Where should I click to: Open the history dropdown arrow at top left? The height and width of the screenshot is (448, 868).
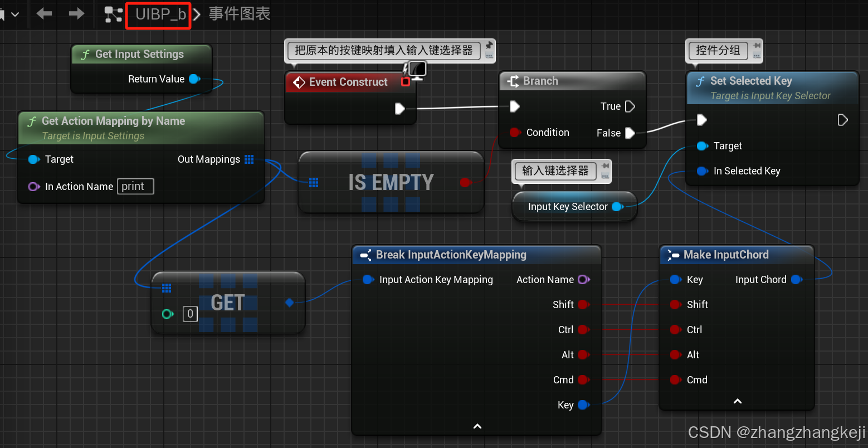(15, 14)
